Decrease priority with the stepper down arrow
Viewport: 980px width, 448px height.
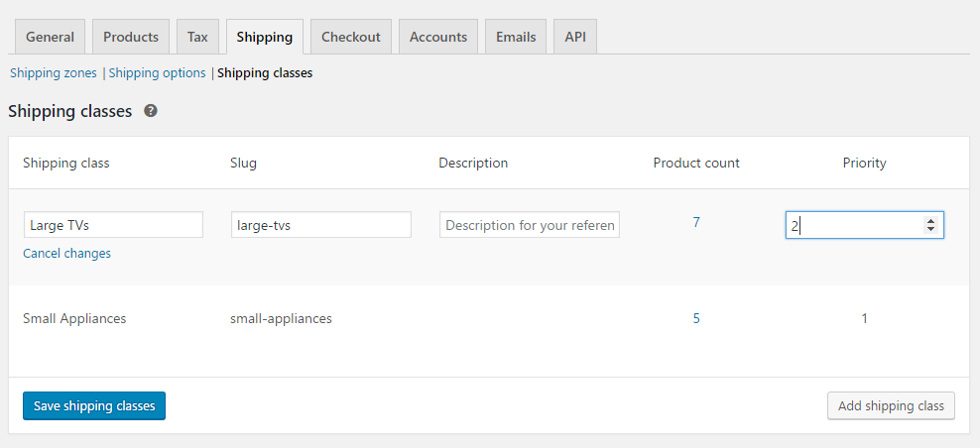point(930,230)
